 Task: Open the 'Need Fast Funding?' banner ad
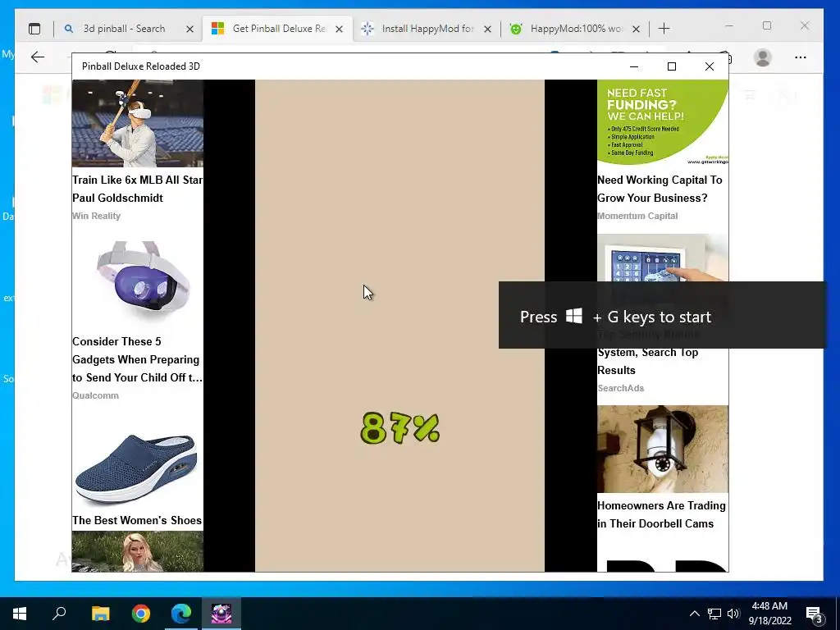tap(663, 123)
